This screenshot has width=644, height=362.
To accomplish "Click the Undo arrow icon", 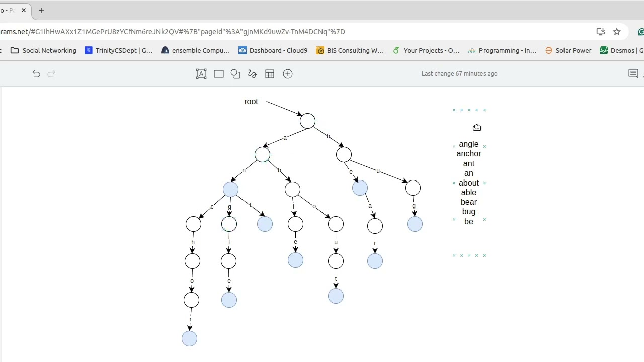I will [x=36, y=74].
